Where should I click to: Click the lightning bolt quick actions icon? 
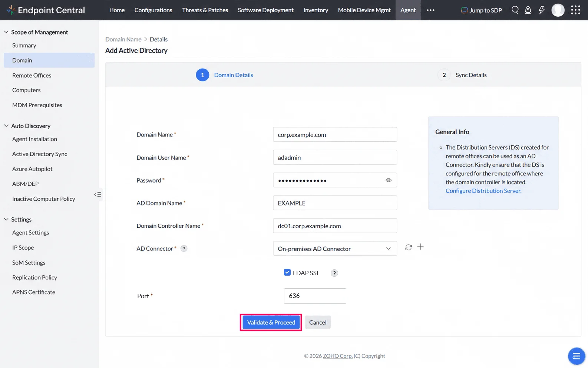pyautogui.click(x=542, y=10)
